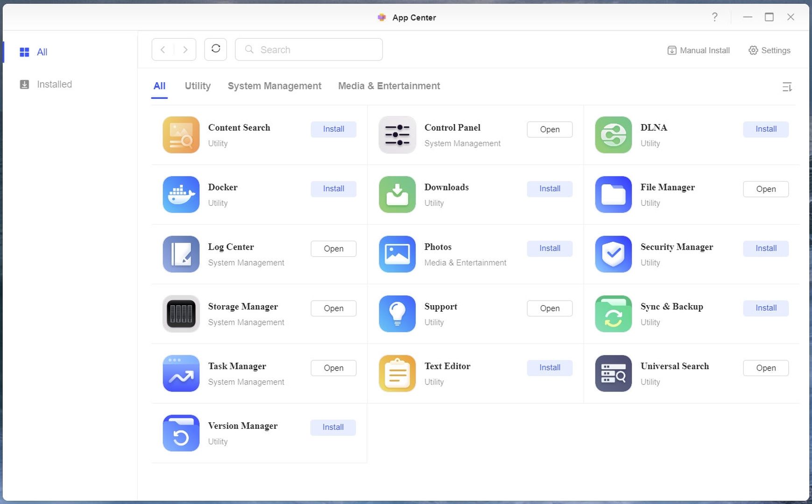Click the Universal Search title text

(675, 366)
